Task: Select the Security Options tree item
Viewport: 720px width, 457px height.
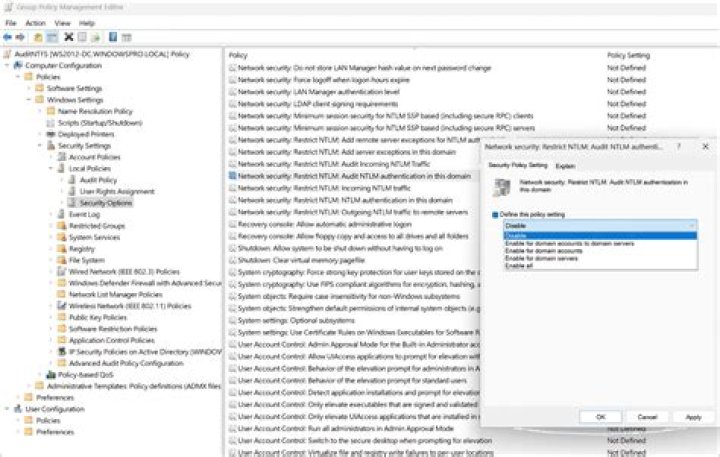Action: (106, 203)
